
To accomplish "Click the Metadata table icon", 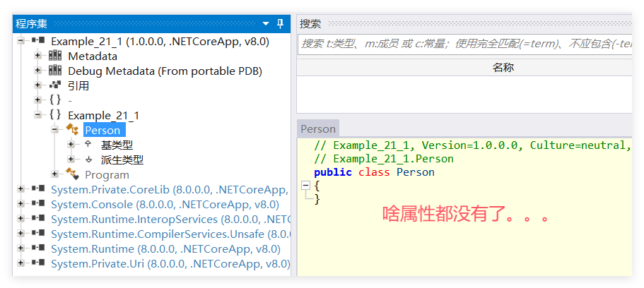I will (55, 56).
